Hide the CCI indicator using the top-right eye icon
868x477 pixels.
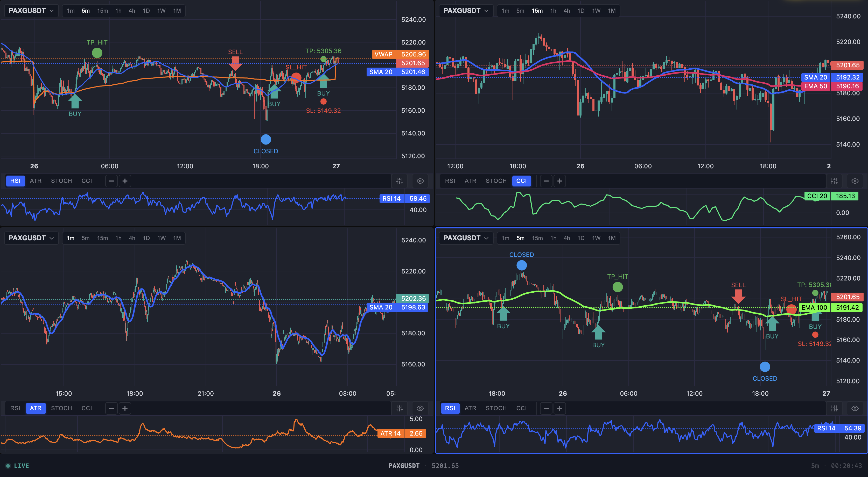[x=855, y=181]
